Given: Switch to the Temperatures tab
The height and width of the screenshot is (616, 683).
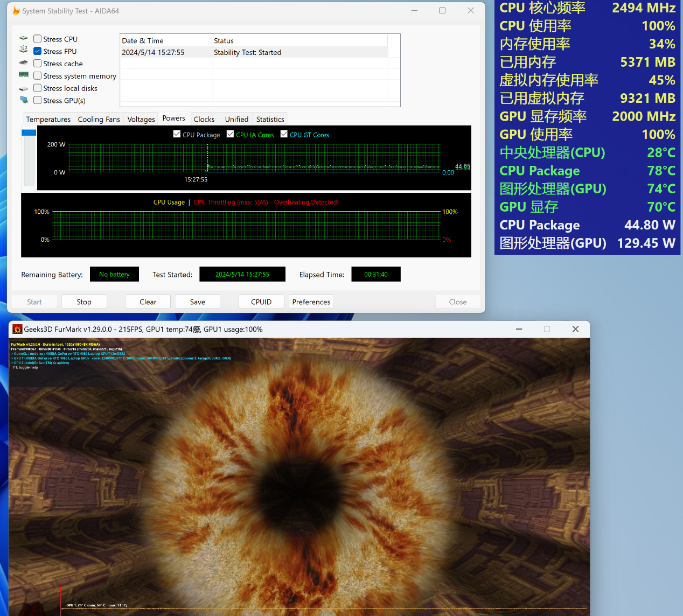Looking at the screenshot, I should 48,119.
